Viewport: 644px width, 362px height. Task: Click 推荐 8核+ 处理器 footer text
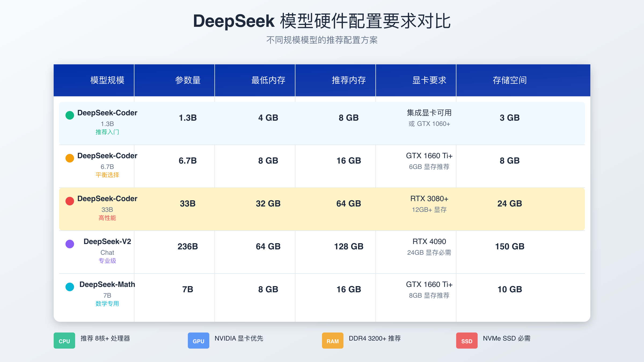tap(105, 338)
